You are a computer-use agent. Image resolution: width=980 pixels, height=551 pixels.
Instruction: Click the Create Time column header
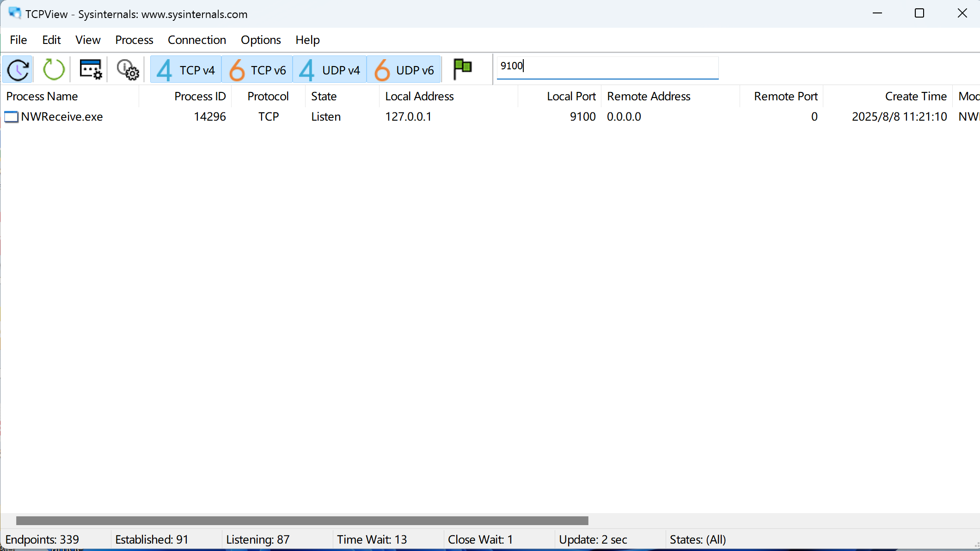click(x=915, y=96)
